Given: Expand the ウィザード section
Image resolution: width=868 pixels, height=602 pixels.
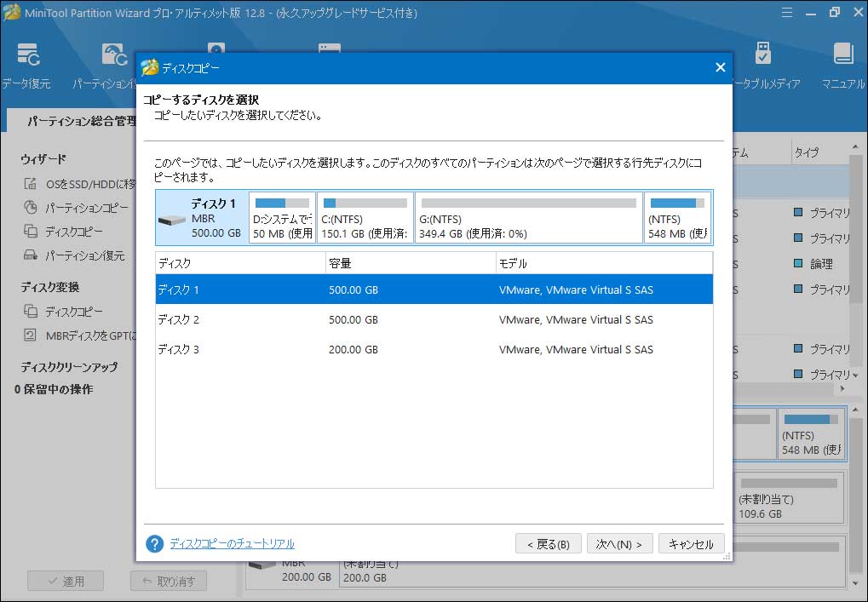Looking at the screenshot, I should pos(43,158).
